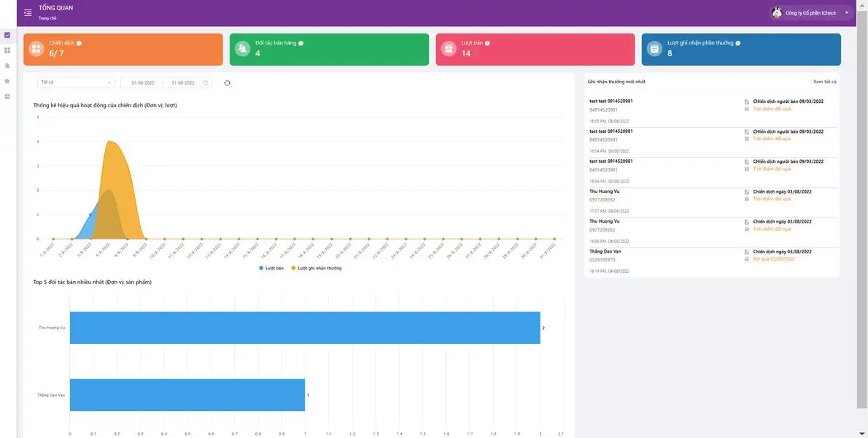Click the refresh icon beside date range
The height and width of the screenshot is (438, 868).
tap(227, 83)
